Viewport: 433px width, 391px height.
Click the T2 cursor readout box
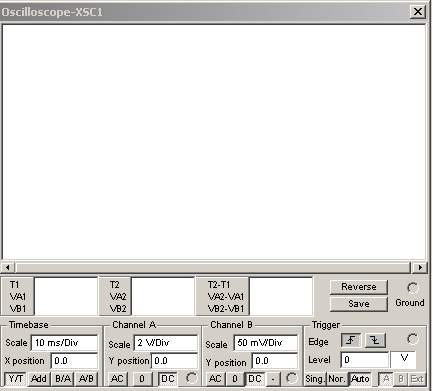pos(163,296)
